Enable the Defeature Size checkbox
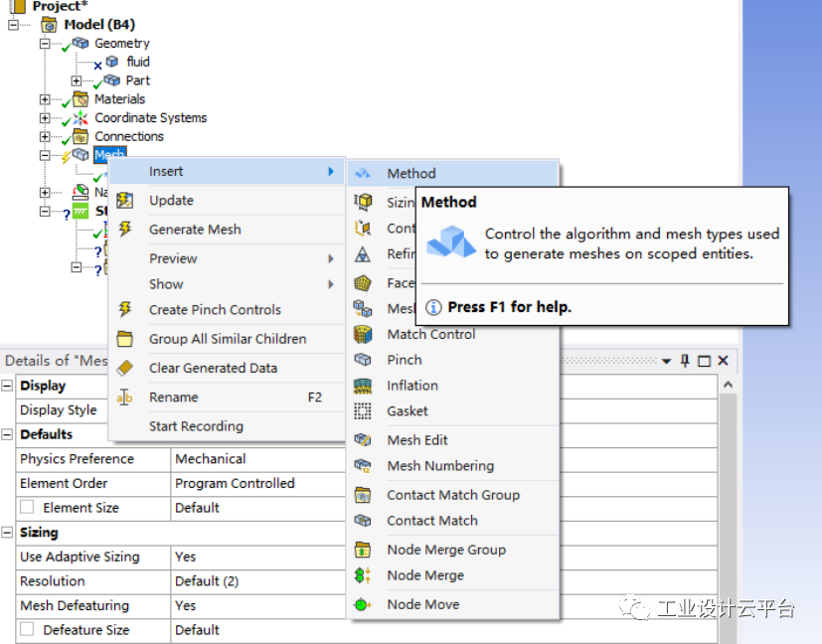 27,629
